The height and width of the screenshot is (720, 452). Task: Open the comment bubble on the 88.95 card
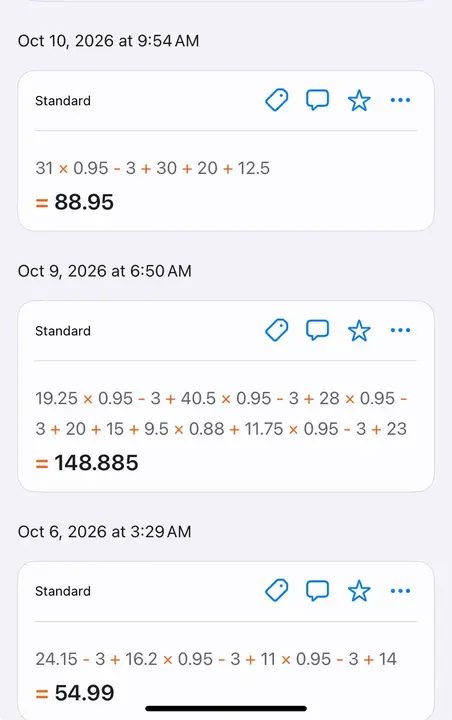point(317,100)
